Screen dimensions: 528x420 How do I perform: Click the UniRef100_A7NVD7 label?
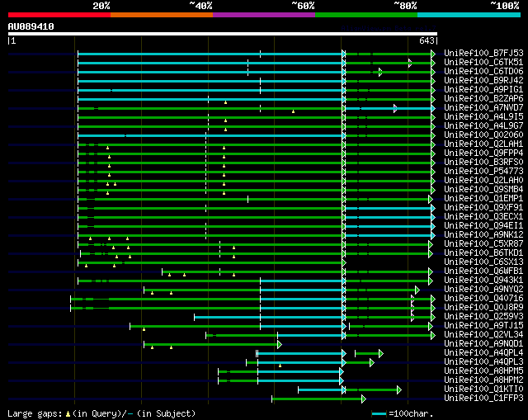point(483,108)
